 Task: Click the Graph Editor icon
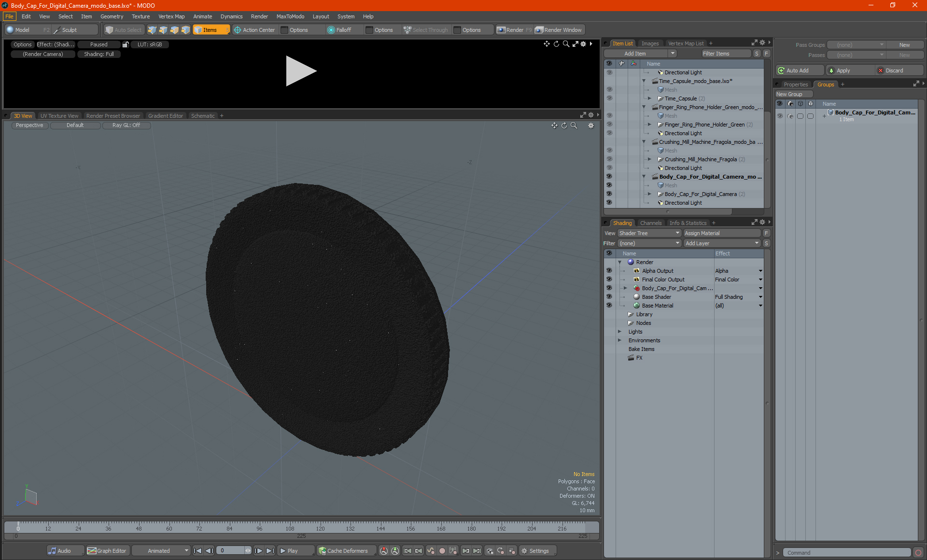(x=92, y=551)
